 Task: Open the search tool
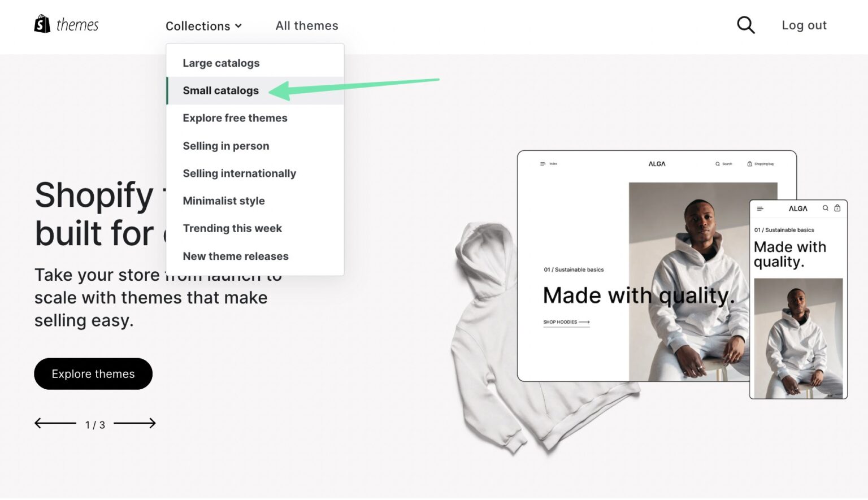745,24
